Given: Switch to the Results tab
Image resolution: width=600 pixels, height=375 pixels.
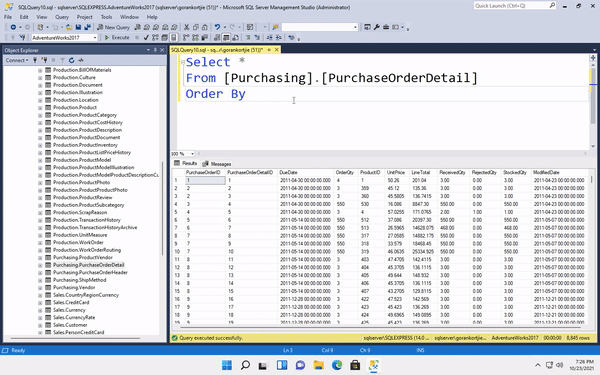Looking at the screenshot, I should (186, 163).
